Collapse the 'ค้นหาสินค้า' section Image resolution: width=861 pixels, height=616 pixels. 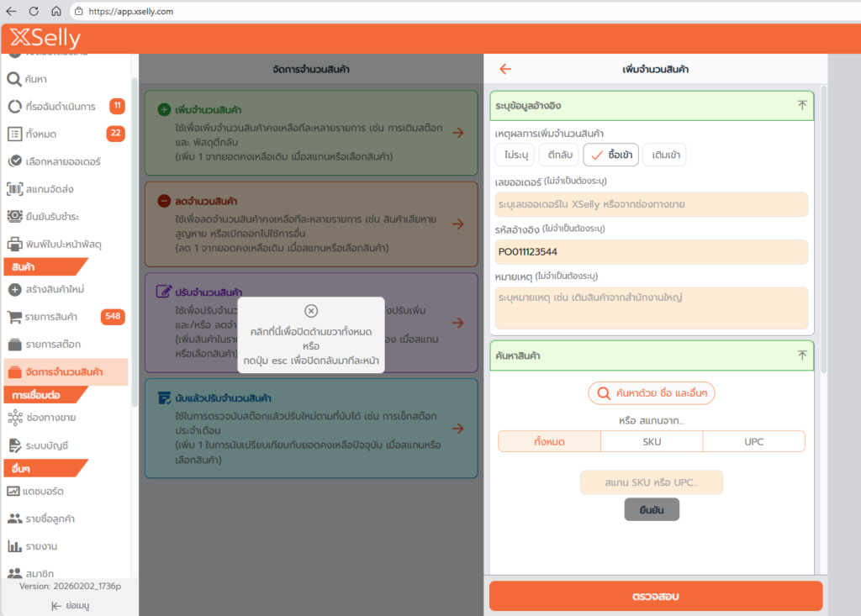801,355
